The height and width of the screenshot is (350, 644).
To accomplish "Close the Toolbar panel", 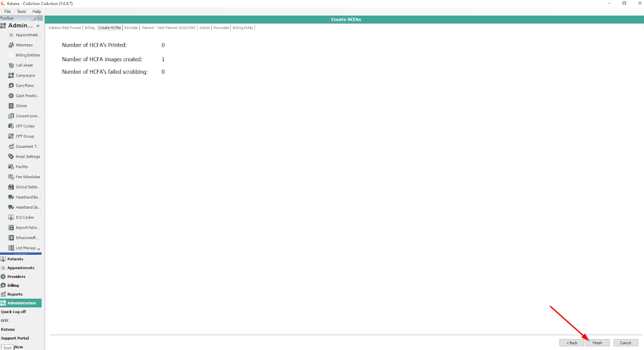I will coord(40,19).
